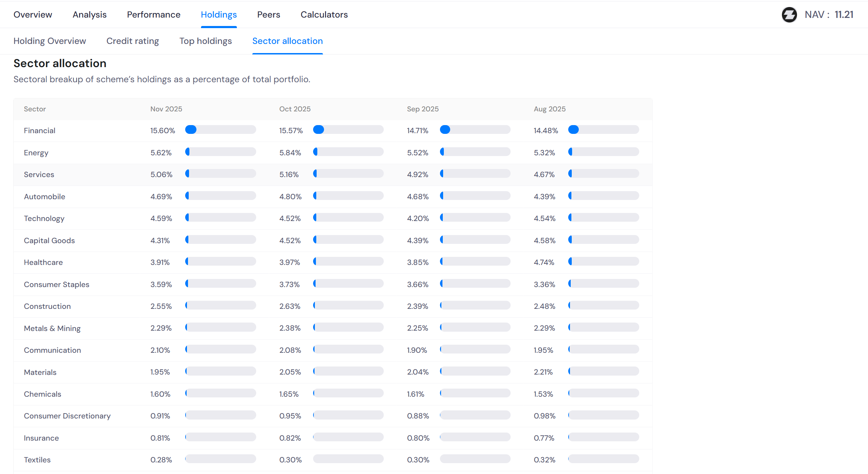
Task: Switch to the Analysis tab
Action: pos(89,15)
